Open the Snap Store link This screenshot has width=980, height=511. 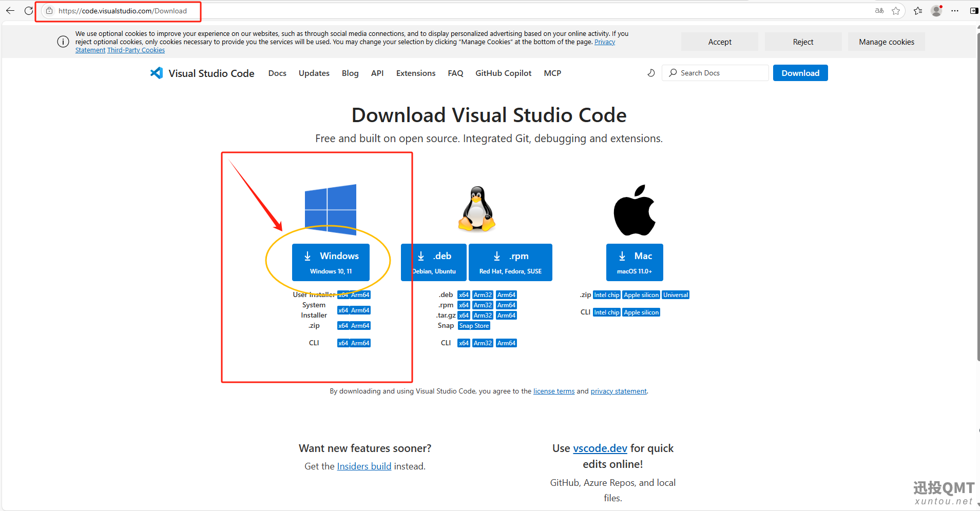pos(474,326)
